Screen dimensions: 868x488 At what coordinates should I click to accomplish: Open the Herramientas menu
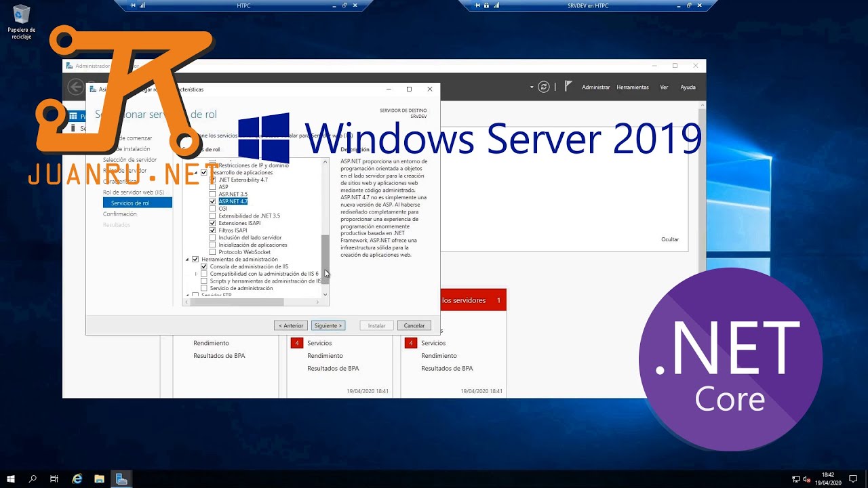coord(633,87)
